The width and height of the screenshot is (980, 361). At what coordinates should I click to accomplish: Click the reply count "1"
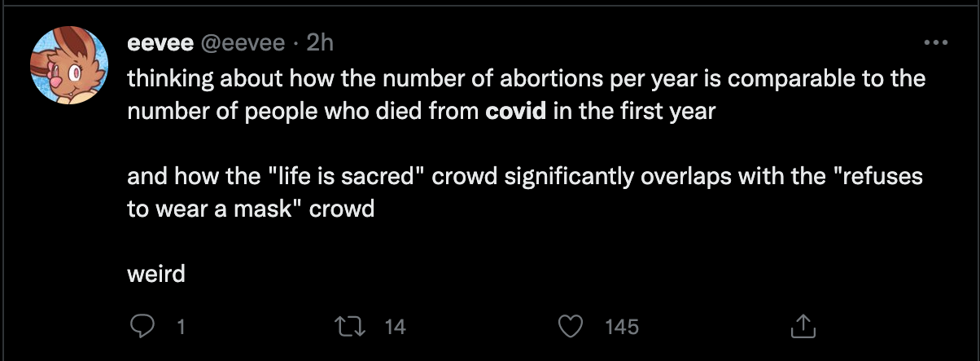tap(181, 328)
